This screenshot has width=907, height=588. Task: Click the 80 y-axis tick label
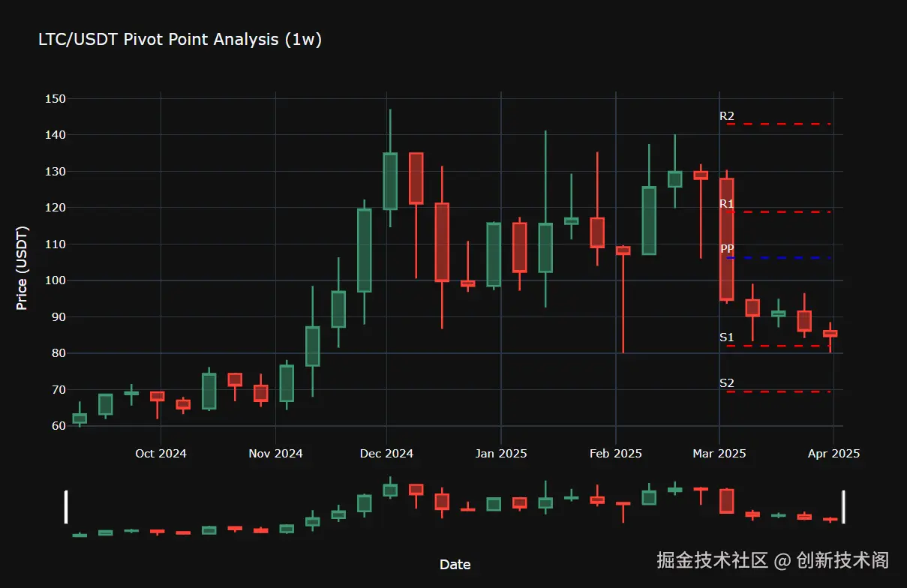59,353
